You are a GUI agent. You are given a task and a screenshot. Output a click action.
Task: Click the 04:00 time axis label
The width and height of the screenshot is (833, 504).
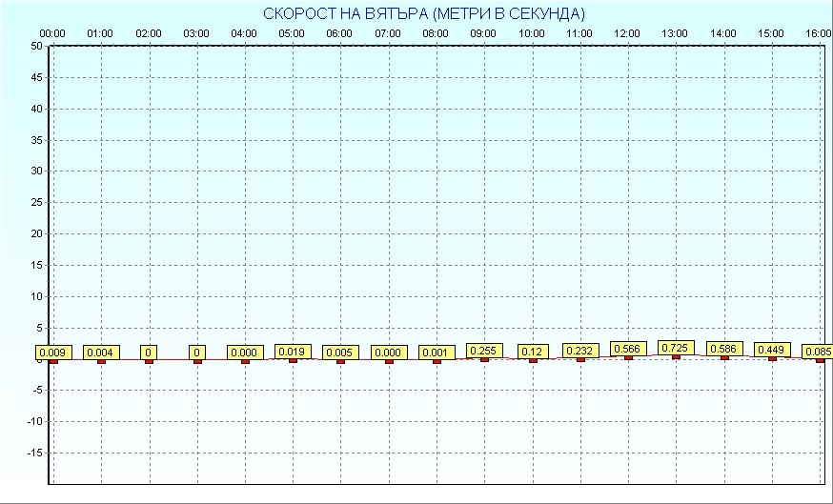tap(244, 33)
